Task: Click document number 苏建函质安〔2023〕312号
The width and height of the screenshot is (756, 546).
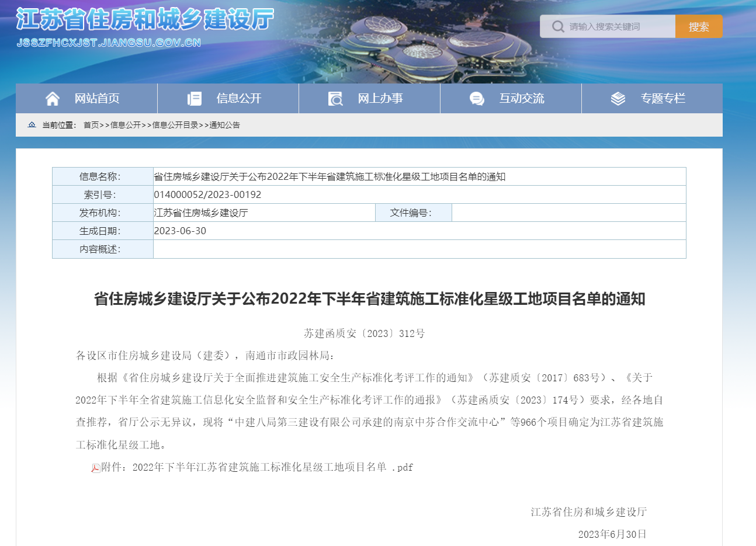Action: point(365,333)
